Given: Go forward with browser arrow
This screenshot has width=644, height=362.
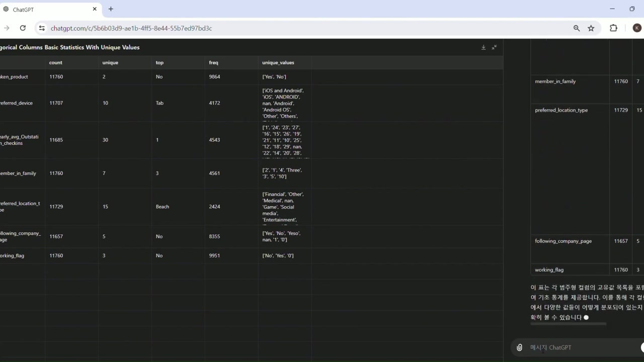Looking at the screenshot, I should click(6, 28).
